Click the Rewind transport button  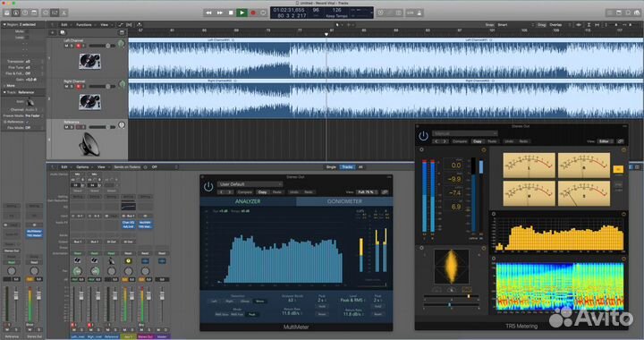click(x=208, y=13)
